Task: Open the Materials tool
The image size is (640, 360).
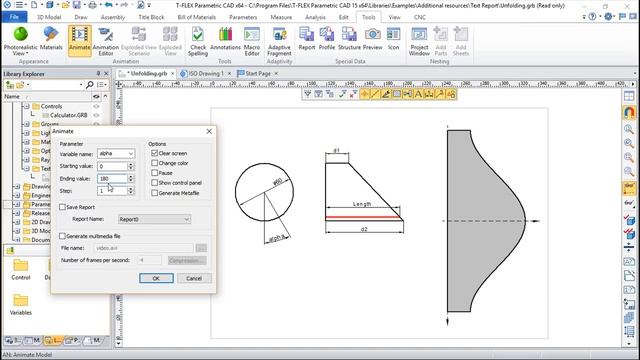Action: [51, 39]
